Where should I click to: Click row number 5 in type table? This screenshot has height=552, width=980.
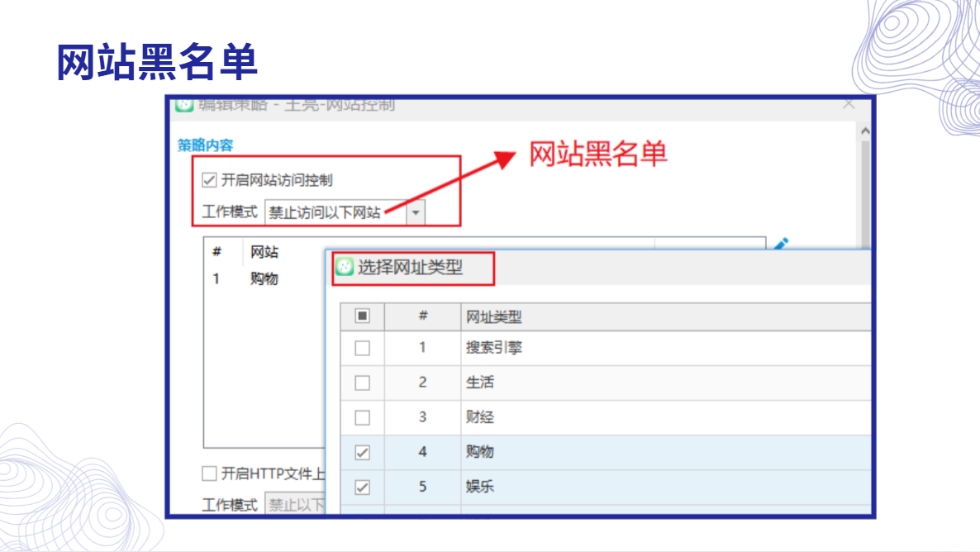(422, 487)
